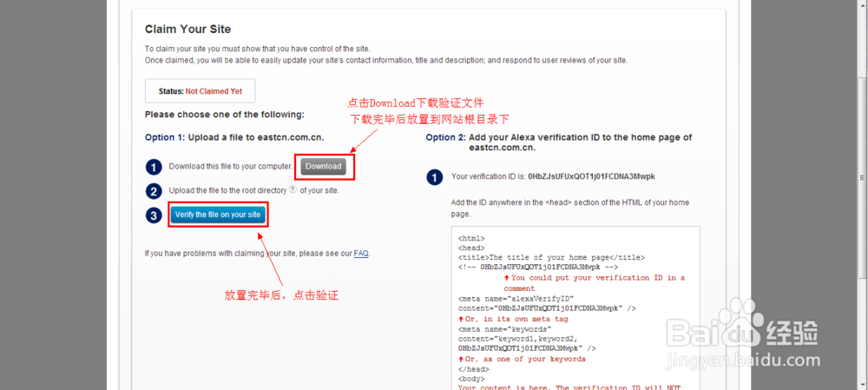Select verification ID 0HbZJsUFUxQOT1j01FCDNA3Mwpk text

click(x=591, y=176)
